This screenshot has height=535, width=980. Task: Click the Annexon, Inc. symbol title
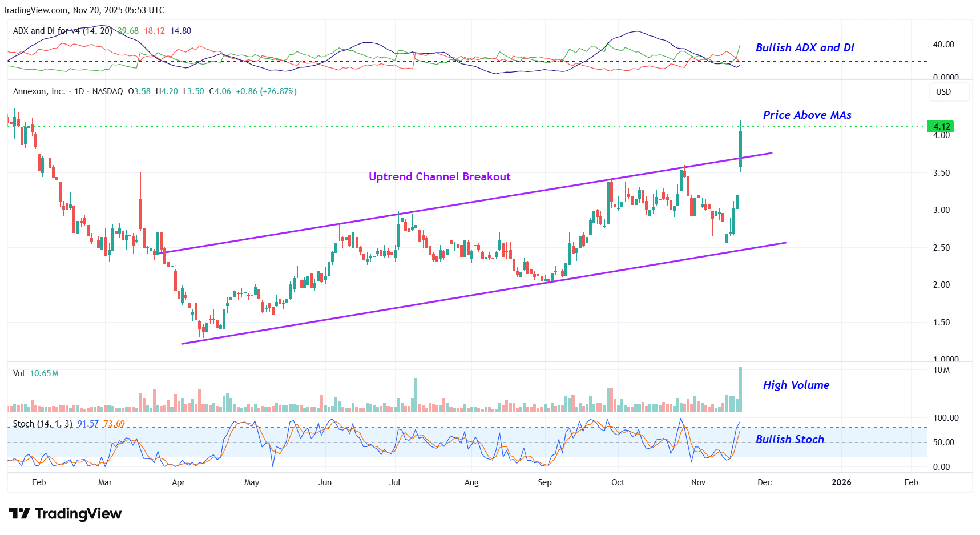pyautogui.click(x=39, y=91)
